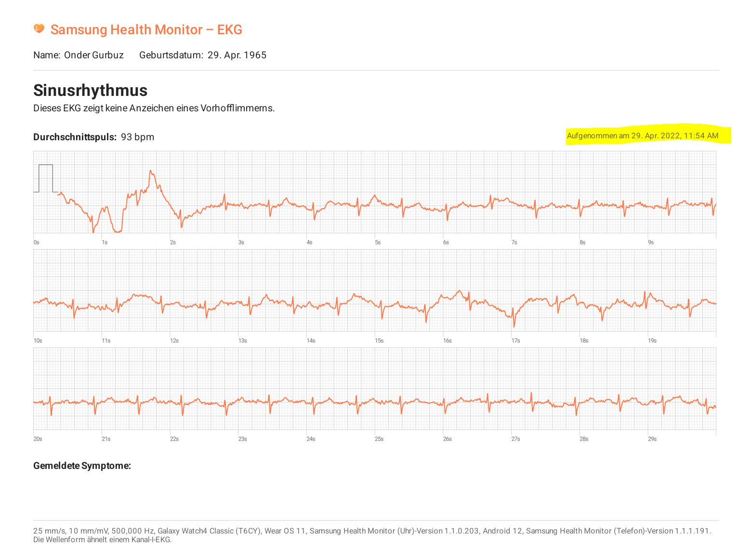Click the Geburtsdatum 29. Apr. 1965 text
Image resolution: width=738 pixels, height=560 pixels.
coord(203,55)
